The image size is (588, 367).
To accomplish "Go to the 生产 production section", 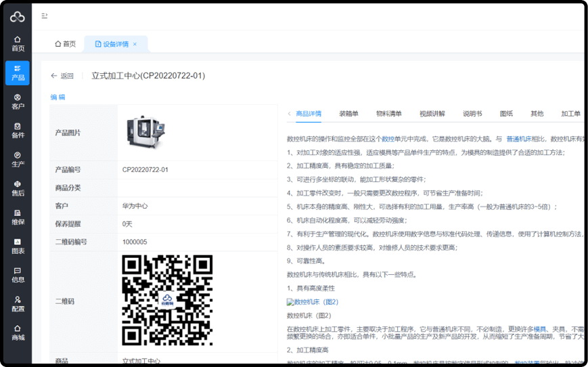I will 18,159.
